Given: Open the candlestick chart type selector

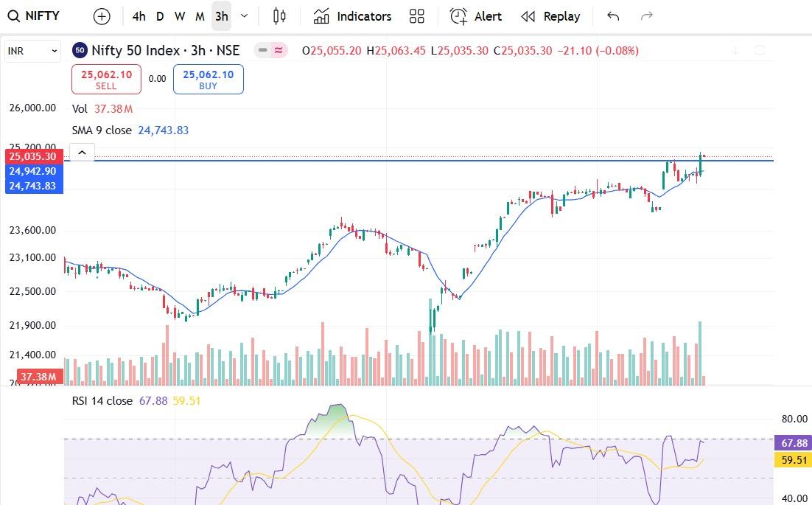Looking at the screenshot, I should tap(279, 16).
